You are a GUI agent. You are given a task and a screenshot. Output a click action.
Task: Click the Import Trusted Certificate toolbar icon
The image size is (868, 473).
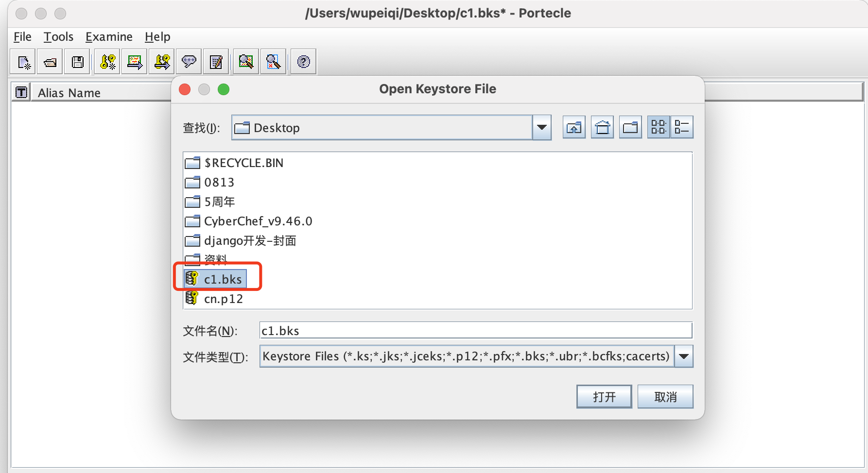pyautogui.click(x=135, y=62)
